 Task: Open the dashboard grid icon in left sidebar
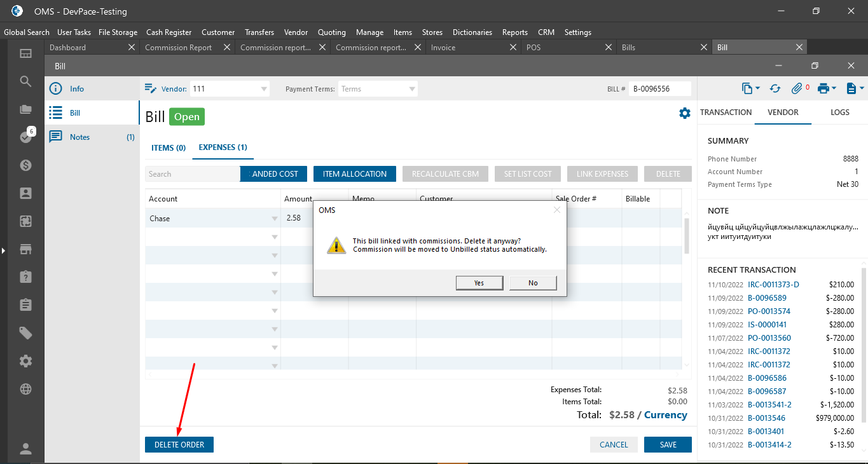click(26, 54)
